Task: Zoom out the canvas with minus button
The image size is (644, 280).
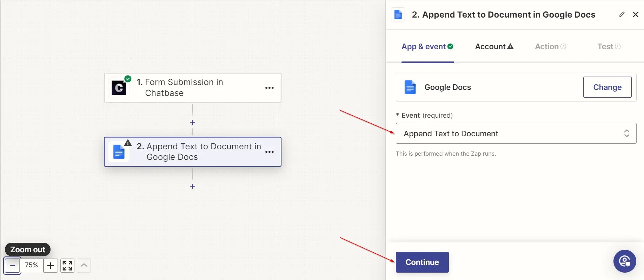Action: coord(12,266)
